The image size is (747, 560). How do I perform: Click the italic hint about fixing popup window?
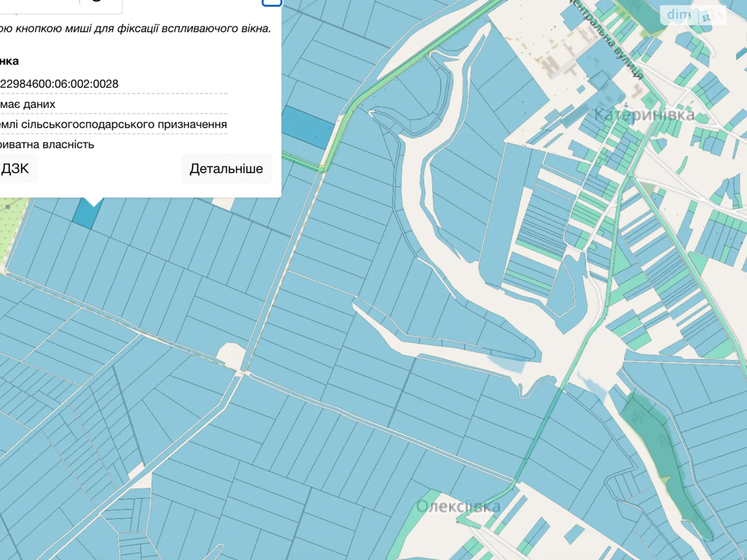135,28
